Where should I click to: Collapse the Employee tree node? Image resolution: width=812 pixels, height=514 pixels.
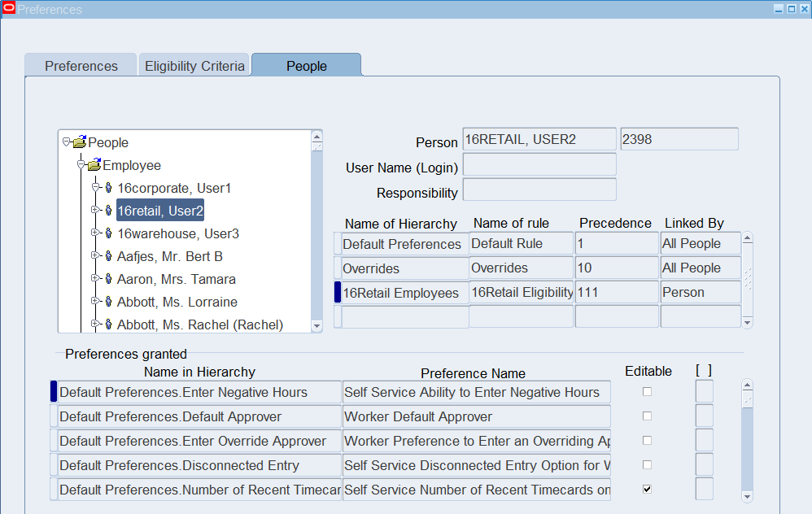[81, 165]
